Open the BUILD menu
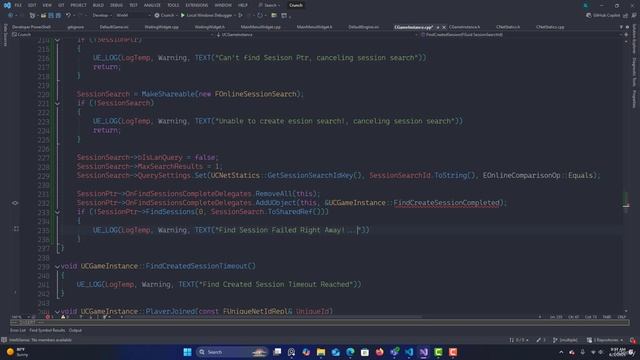The width and height of the screenshot is (640, 360). coord(98,5)
